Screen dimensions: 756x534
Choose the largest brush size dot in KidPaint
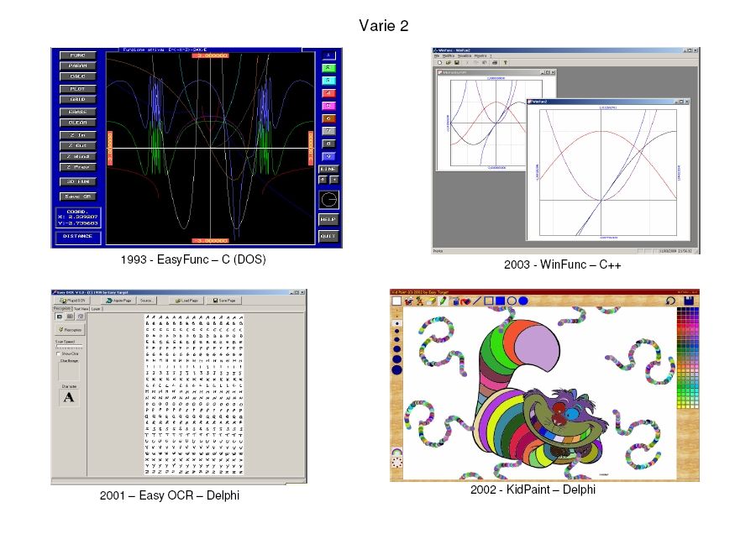[x=396, y=369]
